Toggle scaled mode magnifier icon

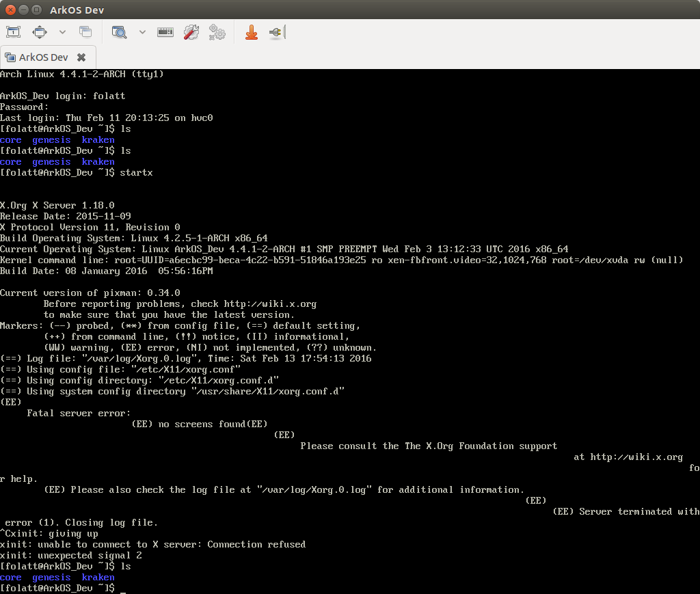point(120,32)
